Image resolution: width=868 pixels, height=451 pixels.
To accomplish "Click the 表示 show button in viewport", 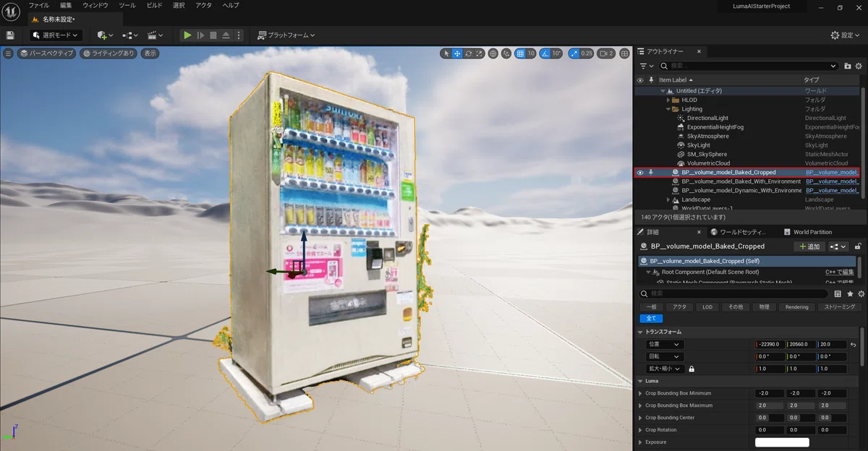I will [x=150, y=53].
